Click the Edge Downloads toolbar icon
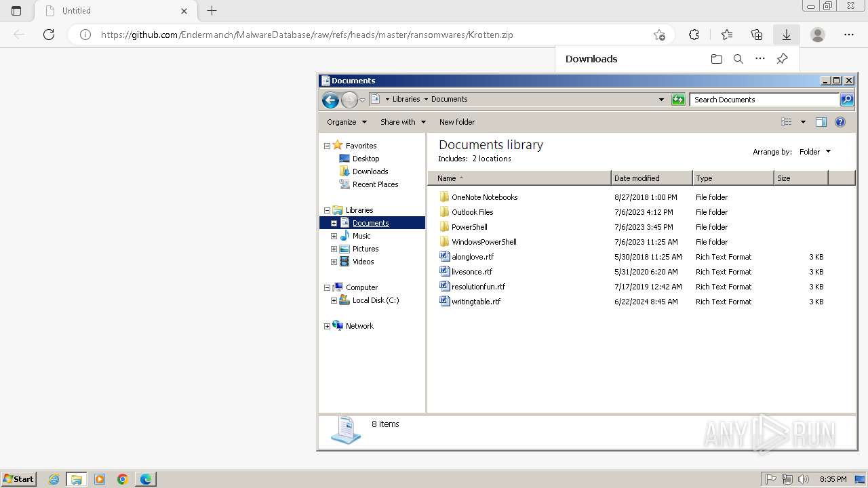868x488 pixels. click(787, 35)
